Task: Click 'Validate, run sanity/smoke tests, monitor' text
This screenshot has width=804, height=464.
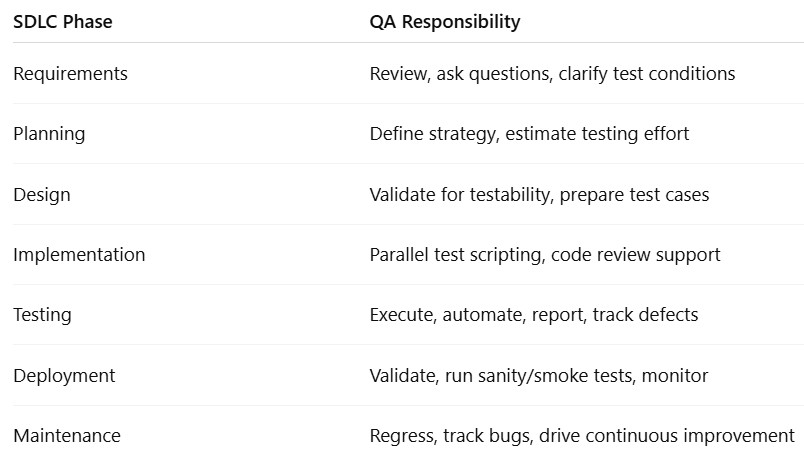Action: click(x=539, y=376)
